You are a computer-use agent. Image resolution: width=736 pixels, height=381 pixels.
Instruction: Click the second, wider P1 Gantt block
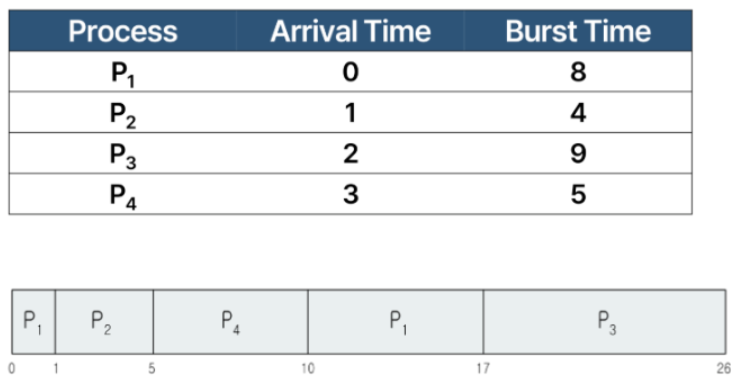pyautogui.click(x=396, y=322)
